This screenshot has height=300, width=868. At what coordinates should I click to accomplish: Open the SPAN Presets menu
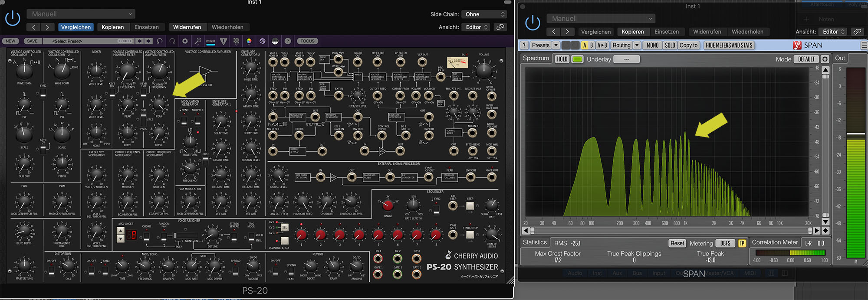tap(541, 45)
